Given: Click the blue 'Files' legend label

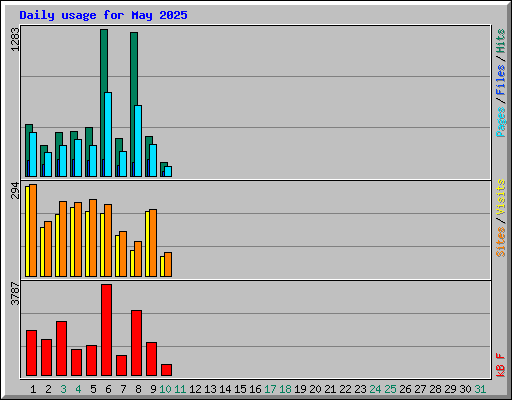Looking at the screenshot, I should tap(501, 80).
